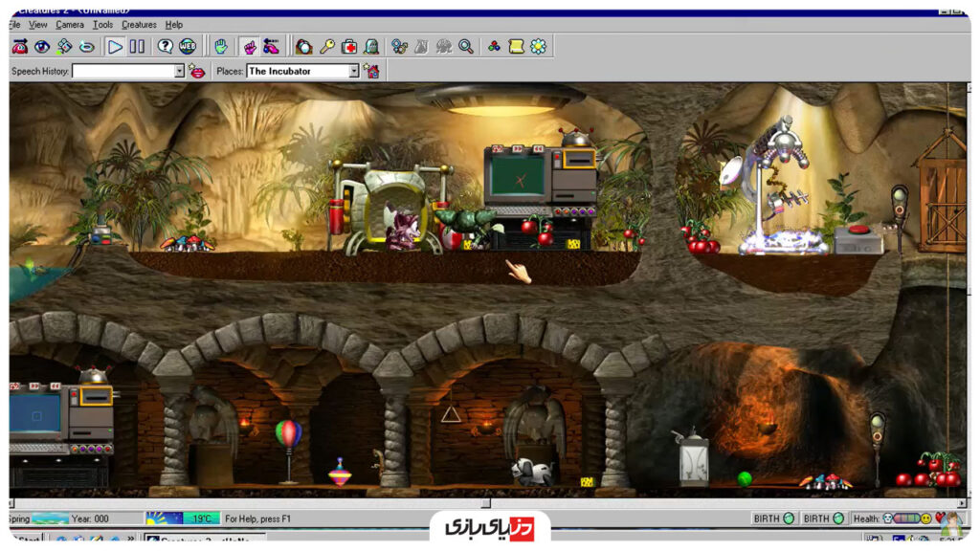Click the gravestone icon in toolbar
Screen dimensions: 980x551
(x=371, y=46)
